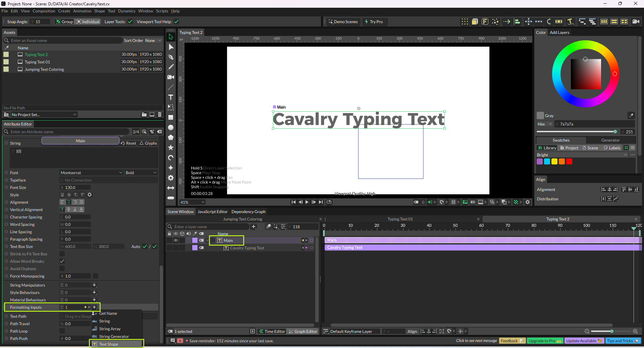644x348 pixels.
Task: Choose the Ellipse shape tool
Action: (x=171, y=128)
